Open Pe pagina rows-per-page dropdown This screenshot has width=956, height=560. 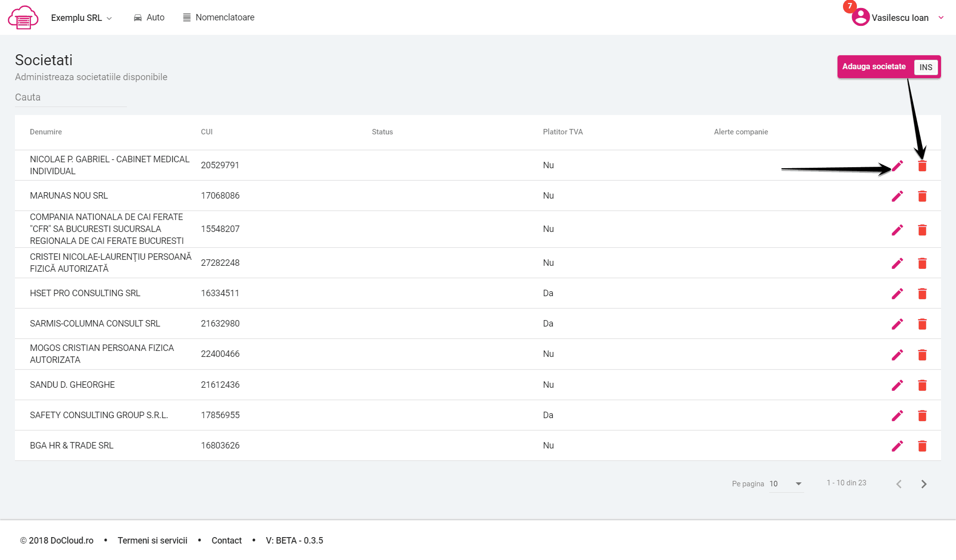click(786, 484)
